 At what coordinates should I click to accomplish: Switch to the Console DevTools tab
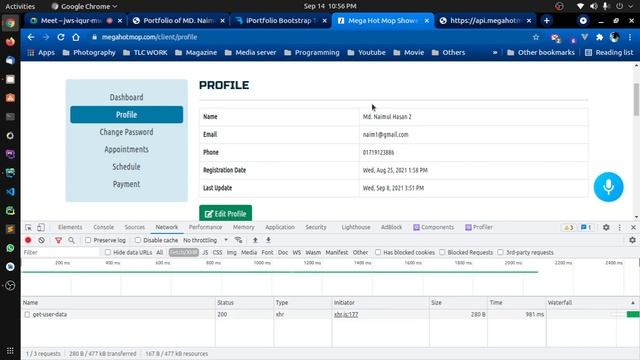click(x=103, y=227)
